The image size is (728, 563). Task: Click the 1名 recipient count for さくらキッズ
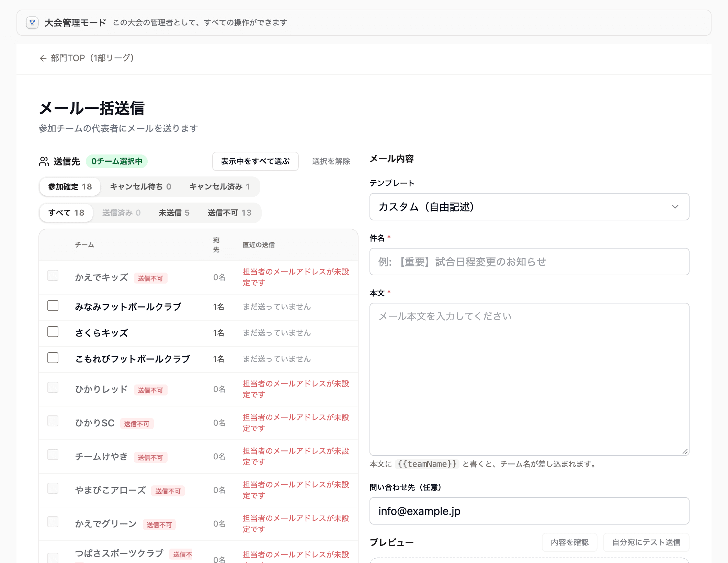[219, 333]
